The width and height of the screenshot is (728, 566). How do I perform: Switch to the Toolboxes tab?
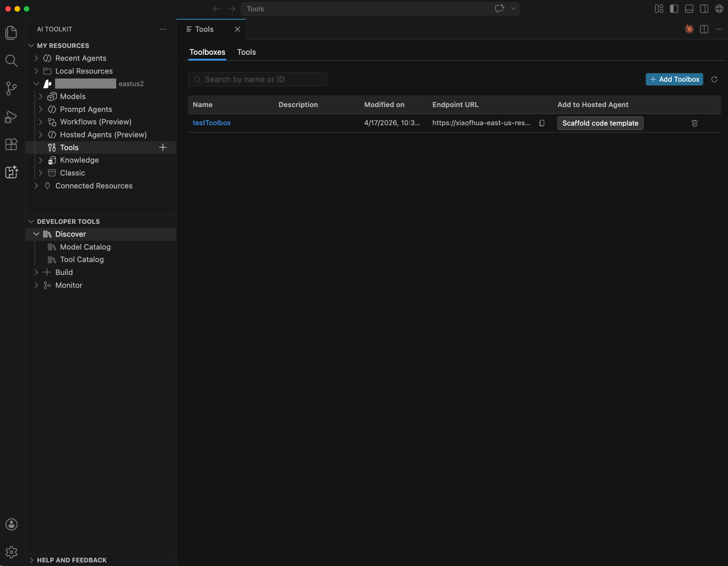pos(207,52)
